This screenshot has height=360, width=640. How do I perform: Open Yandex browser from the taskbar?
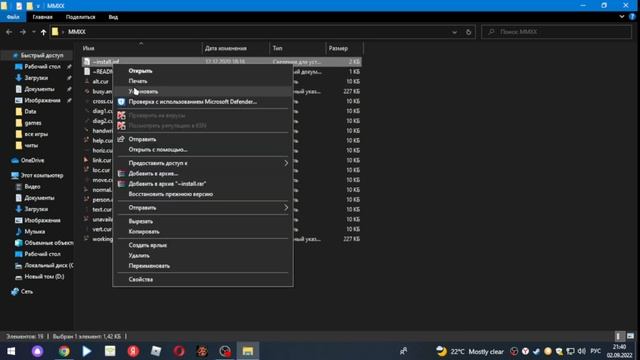133,351
